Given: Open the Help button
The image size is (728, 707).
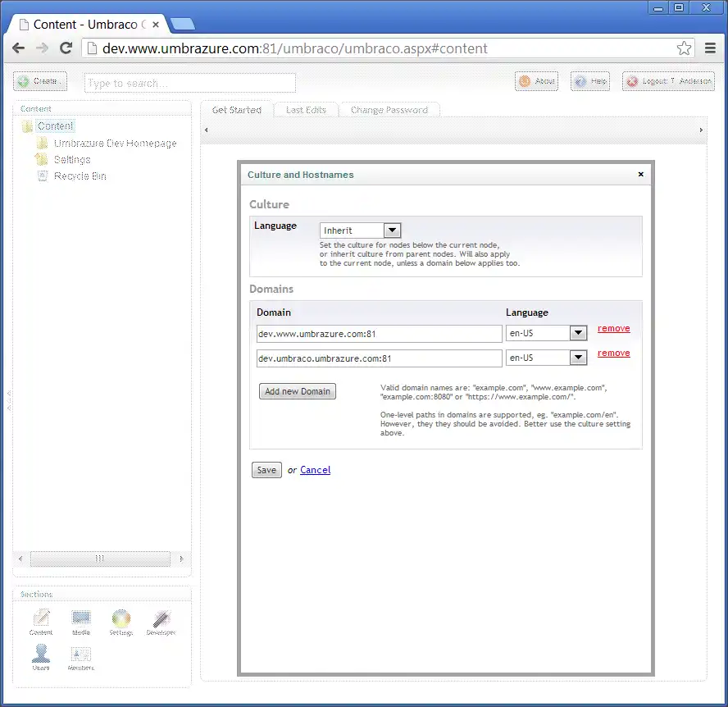Looking at the screenshot, I should pos(590,81).
